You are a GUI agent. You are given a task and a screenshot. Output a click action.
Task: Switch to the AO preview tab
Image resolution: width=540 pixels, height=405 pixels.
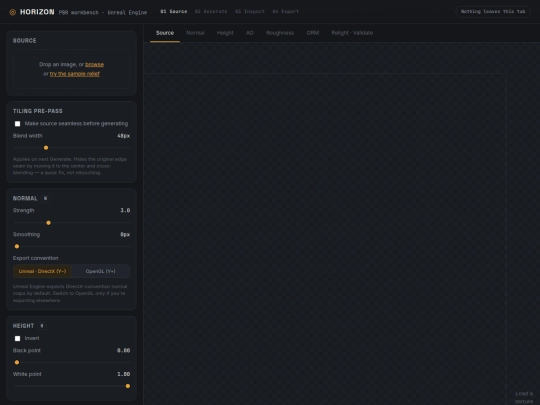tap(250, 33)
